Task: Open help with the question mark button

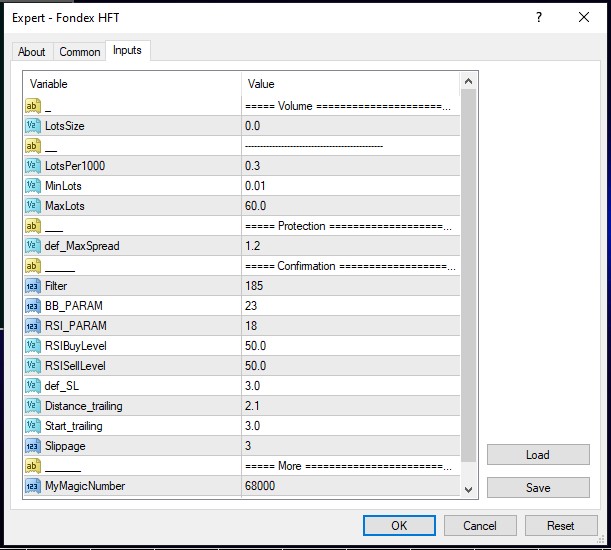Action: coord(539,17)
